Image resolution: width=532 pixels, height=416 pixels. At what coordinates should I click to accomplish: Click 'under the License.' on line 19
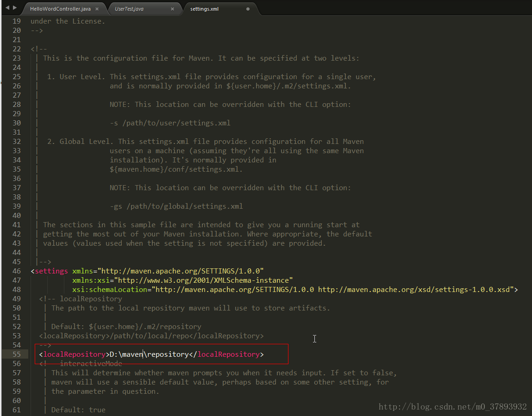(x=68, y=21)
